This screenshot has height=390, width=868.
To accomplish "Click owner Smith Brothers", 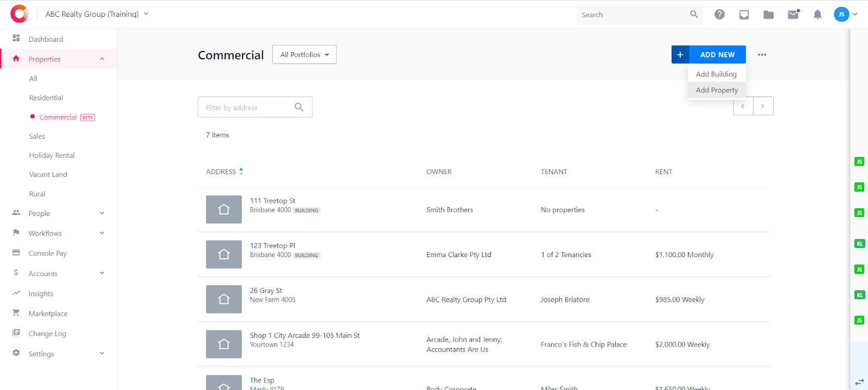I will coord(450,210).
